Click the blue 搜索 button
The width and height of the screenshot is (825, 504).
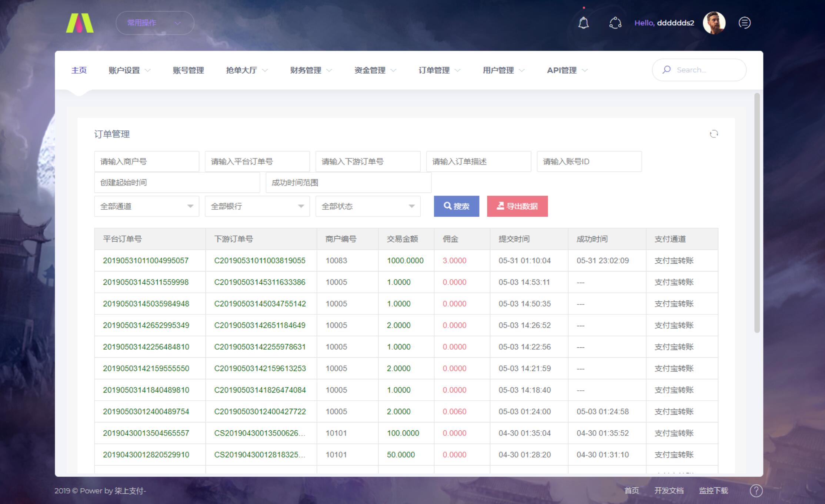[456, 206]
